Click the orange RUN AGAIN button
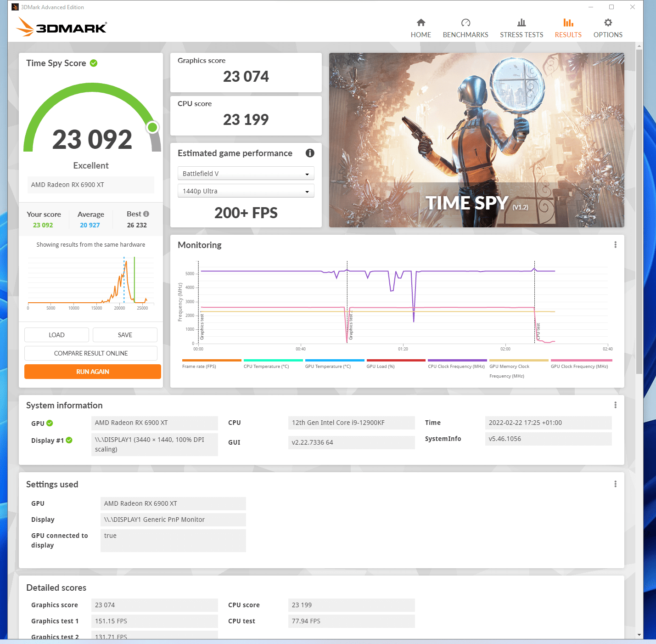The width and height of the screenshot is (656, 644). pos(93,372)
